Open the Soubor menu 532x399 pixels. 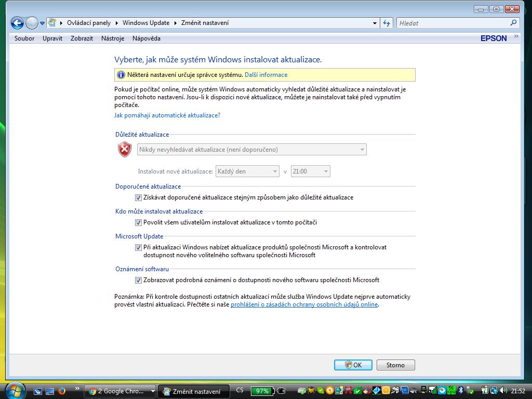[x=24, y=38]
